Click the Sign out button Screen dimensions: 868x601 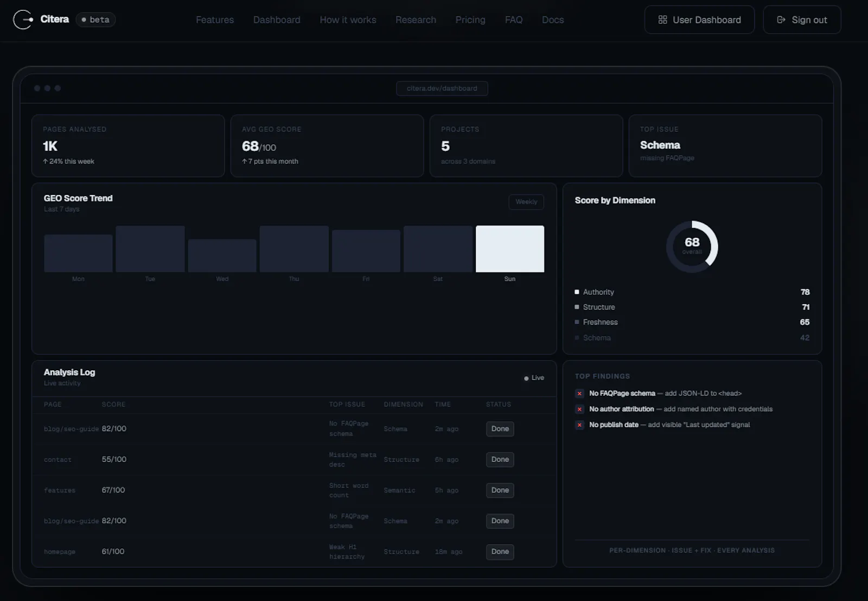[802, 20]
